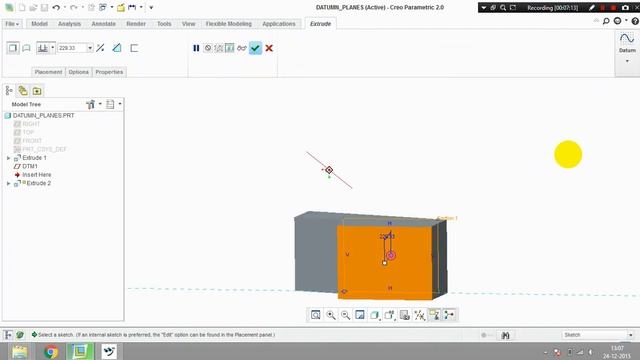Pause the Extrude tool
This screenshot has width=640, height=360.
tap(196, 48)
